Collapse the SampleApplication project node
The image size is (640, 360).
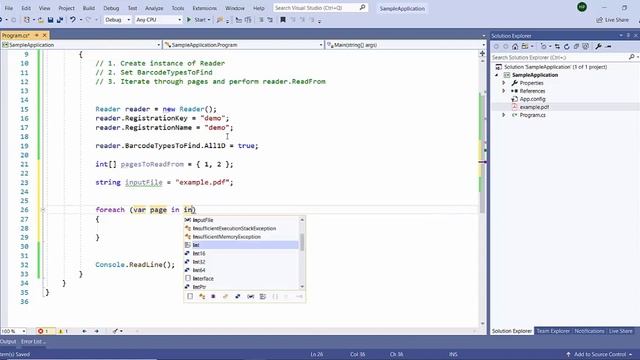point(497,75)
